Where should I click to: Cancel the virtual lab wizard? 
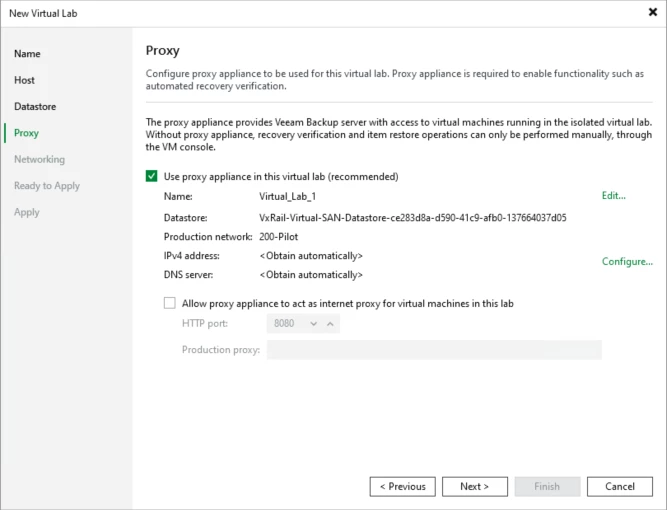pyautogui.click(x=620, y=487)
